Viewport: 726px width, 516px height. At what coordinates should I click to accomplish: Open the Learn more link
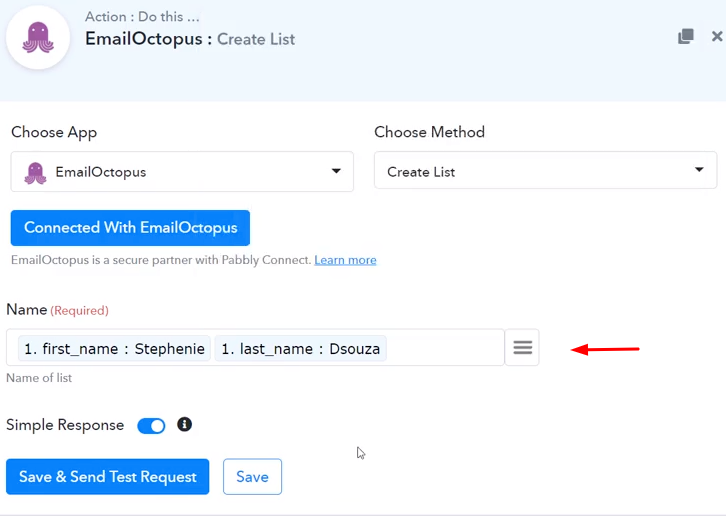pos(345,260)
